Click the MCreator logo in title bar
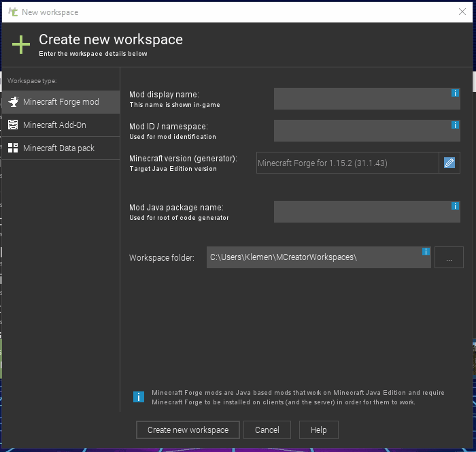The height and width of the screenshot is (452, 476). (13, 12)
